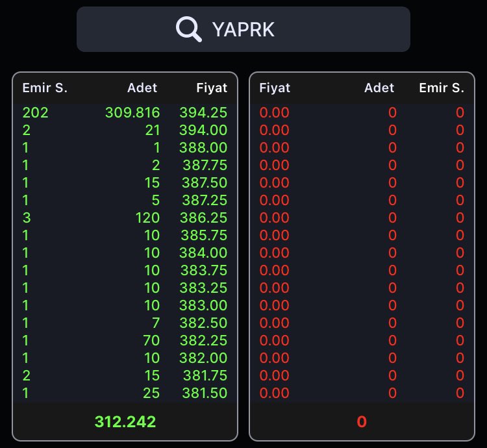Tap the bid price 383.00
Screen dimensions: 487x448
coord(203,306)
